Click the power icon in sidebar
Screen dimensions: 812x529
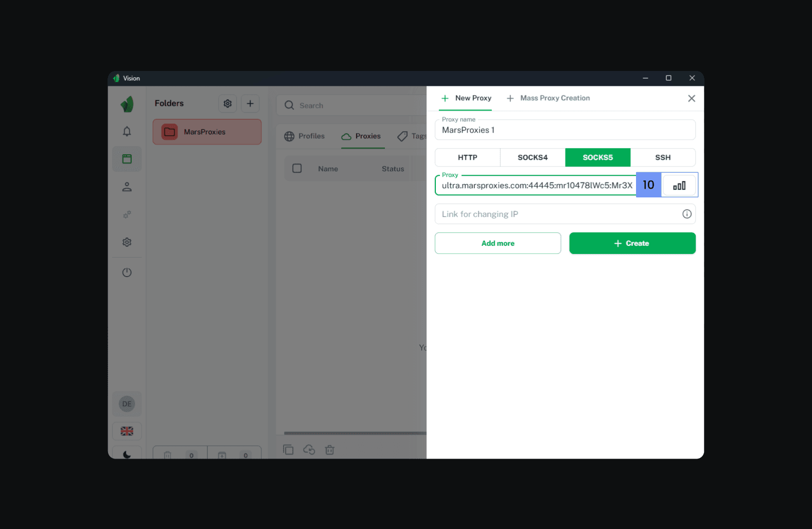coord(127,272)
